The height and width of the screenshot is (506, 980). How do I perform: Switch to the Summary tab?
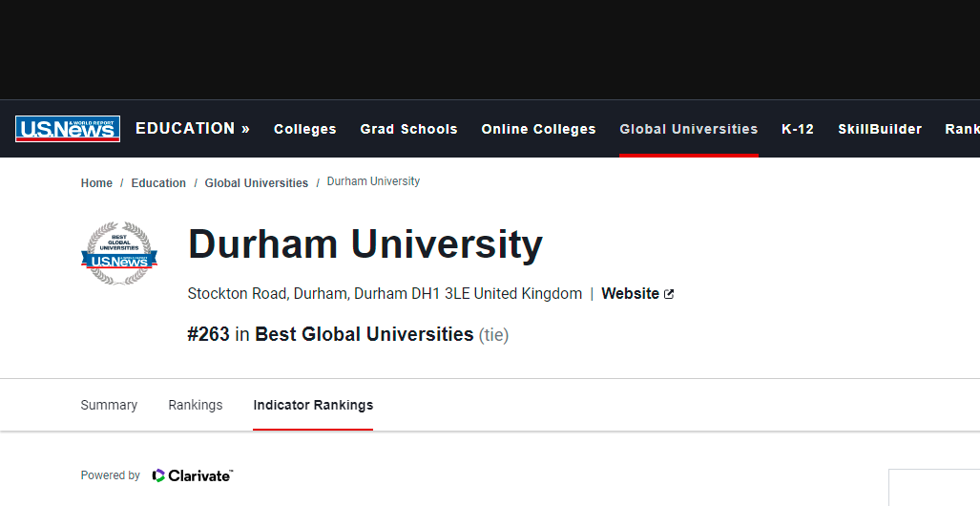coord(109,405)
